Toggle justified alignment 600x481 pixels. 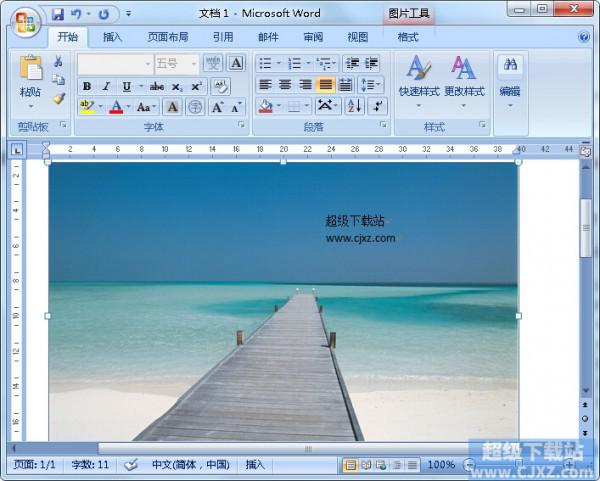point(325,85)
